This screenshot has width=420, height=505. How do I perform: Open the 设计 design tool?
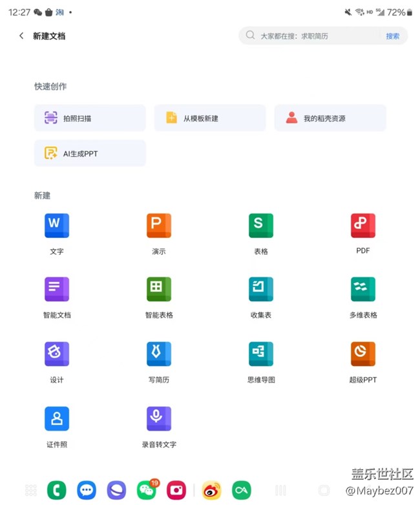[57, 363]
